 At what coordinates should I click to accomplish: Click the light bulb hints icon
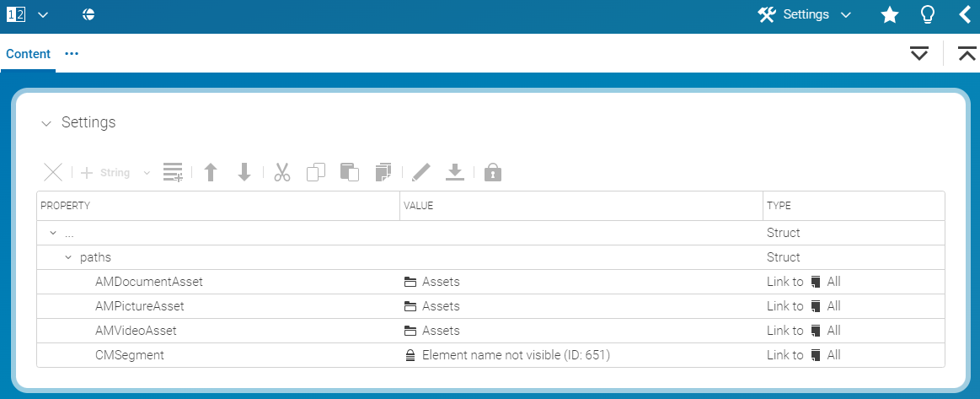tap(928, 15)
